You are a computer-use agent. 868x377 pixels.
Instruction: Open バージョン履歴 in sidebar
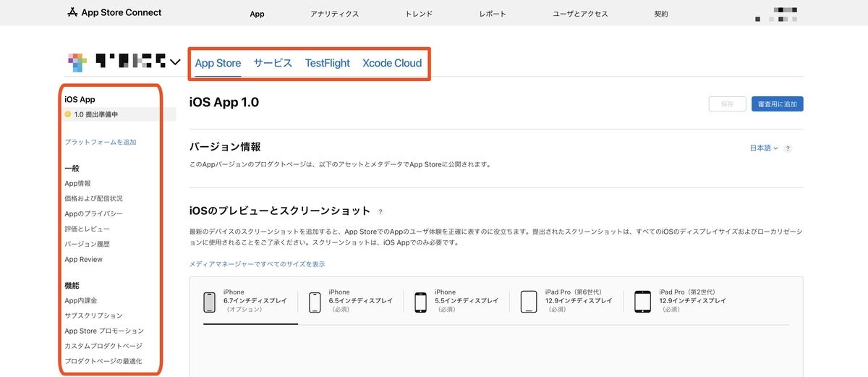pos(87,245)
